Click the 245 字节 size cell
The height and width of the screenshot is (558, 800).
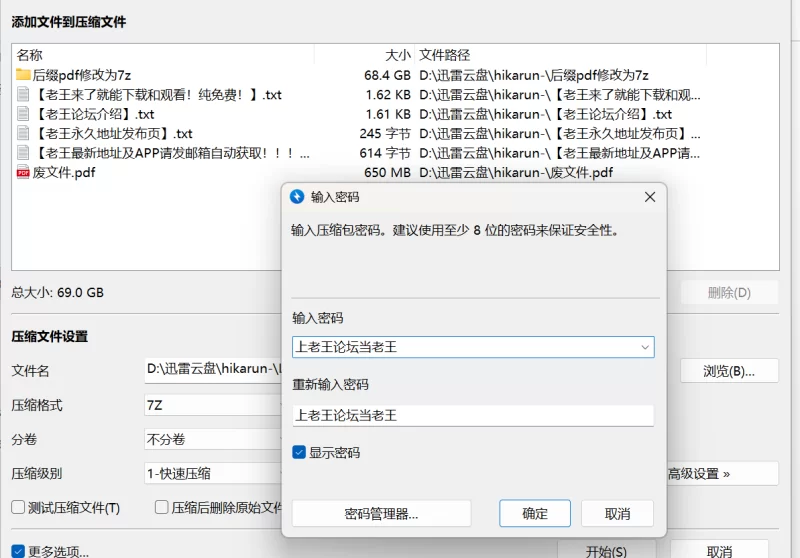385,133
